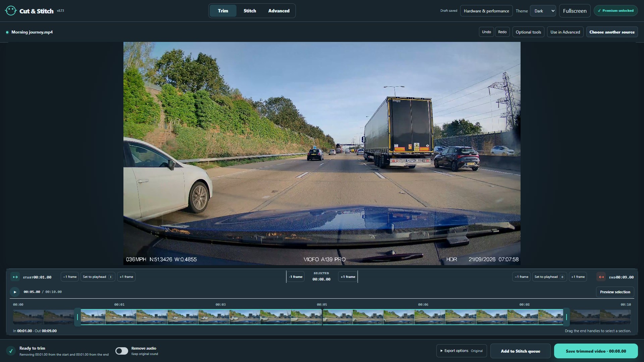Enter Fullscreen mode
This screenshot has height=362, width=644.
(575, 11)
